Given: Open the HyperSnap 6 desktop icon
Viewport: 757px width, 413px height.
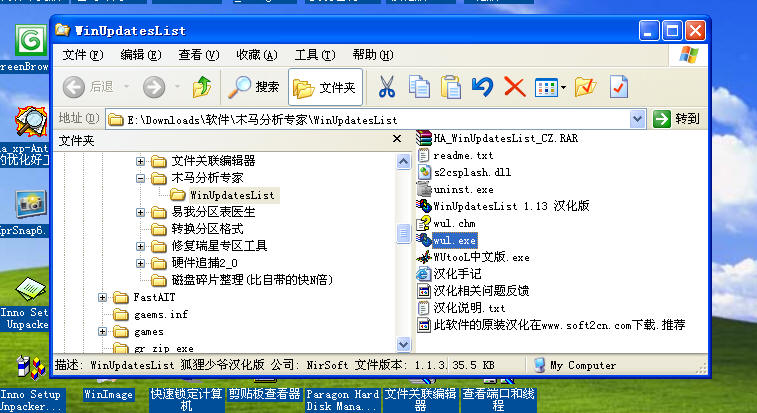Looking at the screenshot, I should click(30, 204).
